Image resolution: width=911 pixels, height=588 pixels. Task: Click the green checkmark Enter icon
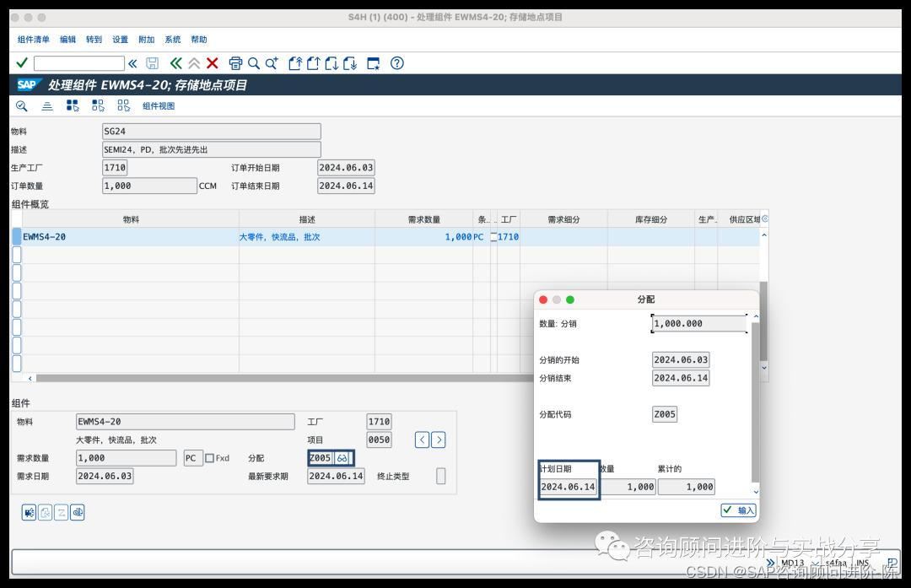pos(22,62)
